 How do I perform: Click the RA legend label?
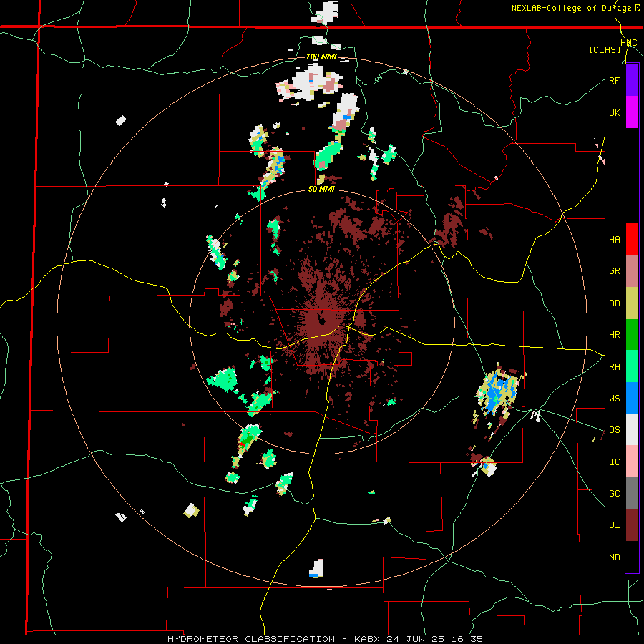pyautogui.click(x=614, y=367)
